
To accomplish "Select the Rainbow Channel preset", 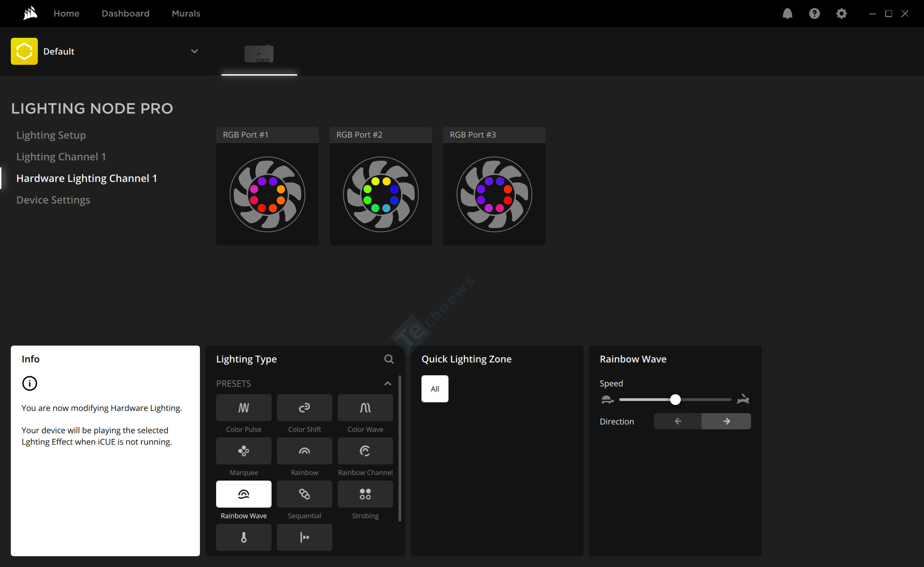I will (365, 451).
